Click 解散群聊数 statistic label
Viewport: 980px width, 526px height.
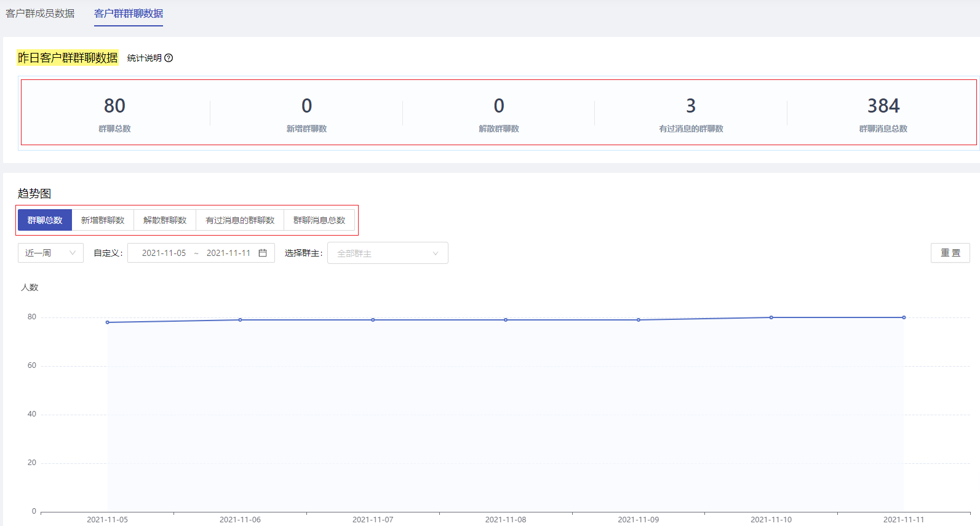pyautogui.click(x=499, y=129)
